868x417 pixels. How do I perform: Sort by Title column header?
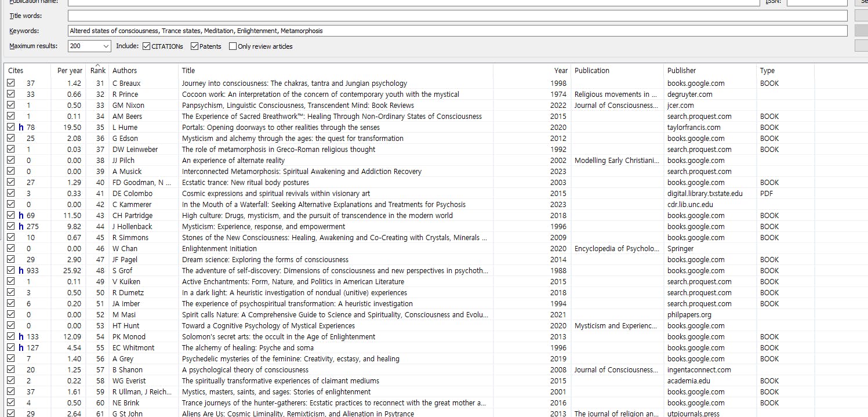(188, 71)
